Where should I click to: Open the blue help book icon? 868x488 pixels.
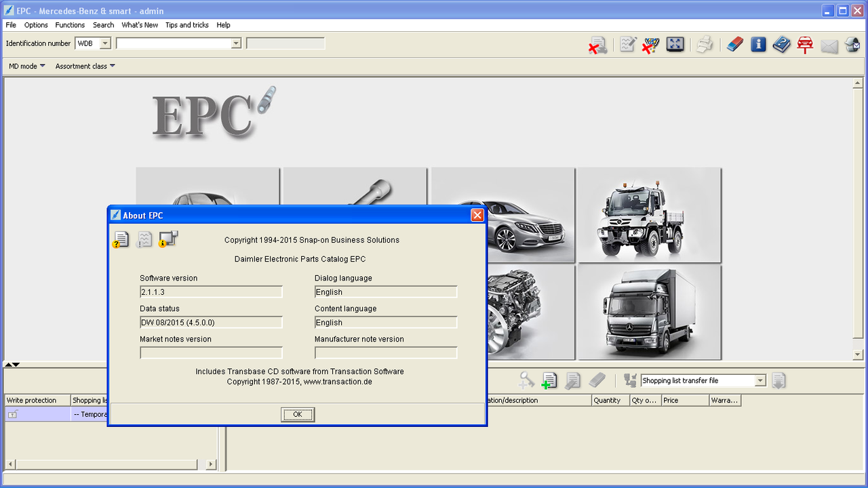point(782,45)
